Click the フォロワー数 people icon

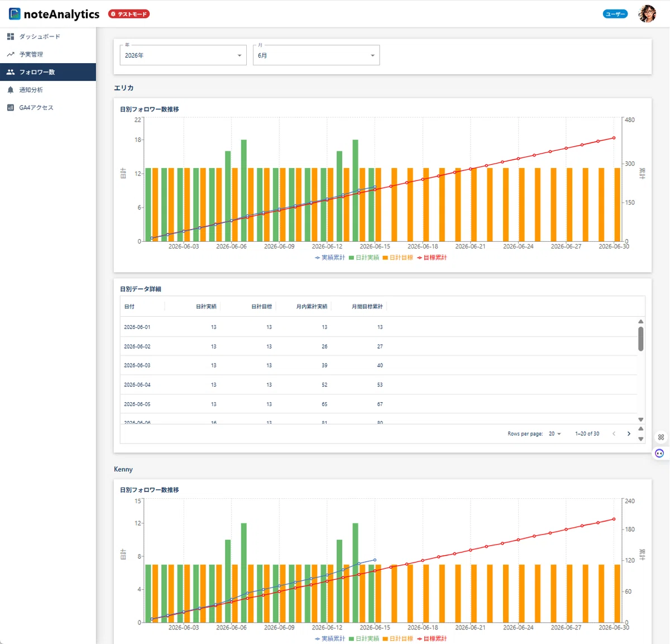[11, 72]
